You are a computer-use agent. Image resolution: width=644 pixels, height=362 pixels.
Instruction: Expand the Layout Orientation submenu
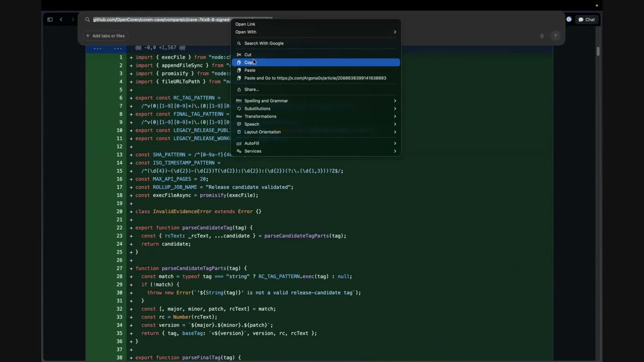pyautogui.click(x=316, y=132)
